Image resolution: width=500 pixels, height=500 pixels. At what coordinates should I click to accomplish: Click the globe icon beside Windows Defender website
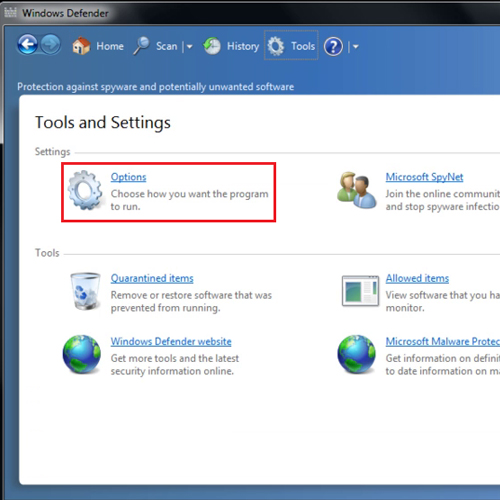82,354
